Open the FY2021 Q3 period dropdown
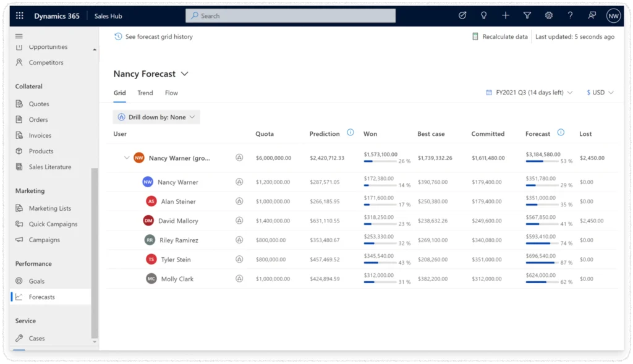633x364 pixels. click(x=530, y=93)
